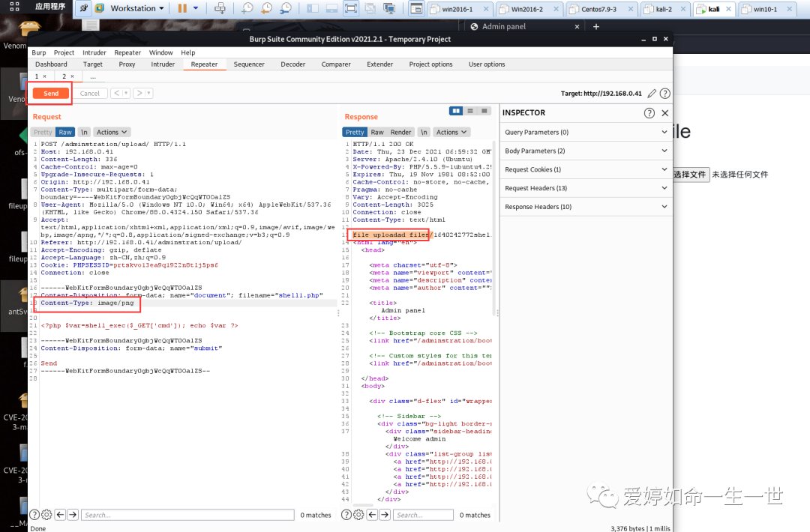
Task: Open the response Actions dropdown
Action: pos(451,132)
